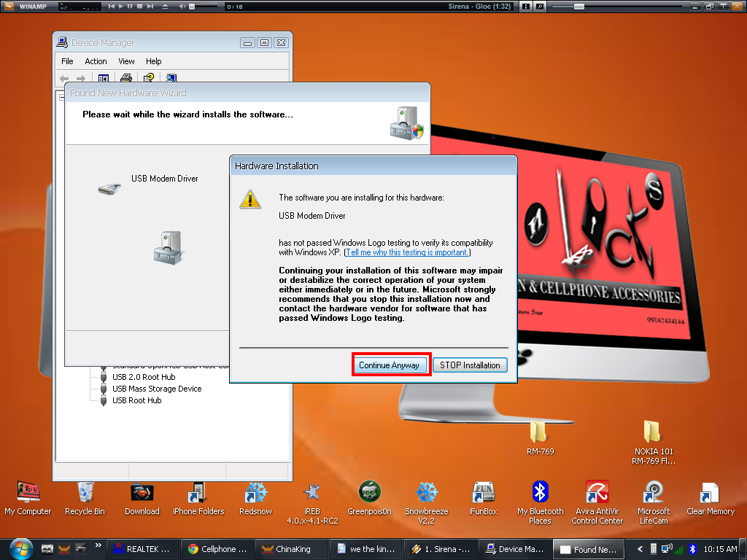747x560 pixels.
Task: Click Winamp next track button
Action: point(150,6)
